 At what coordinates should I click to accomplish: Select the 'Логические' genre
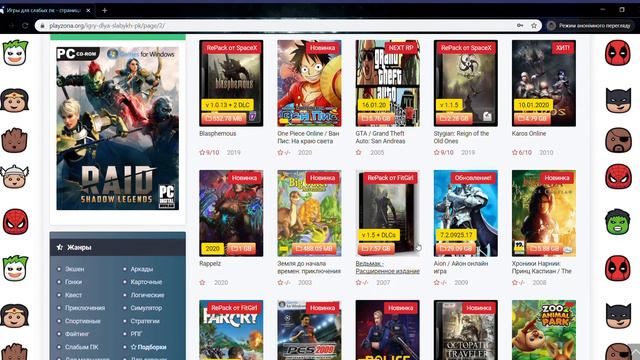(x=147, y=295)
